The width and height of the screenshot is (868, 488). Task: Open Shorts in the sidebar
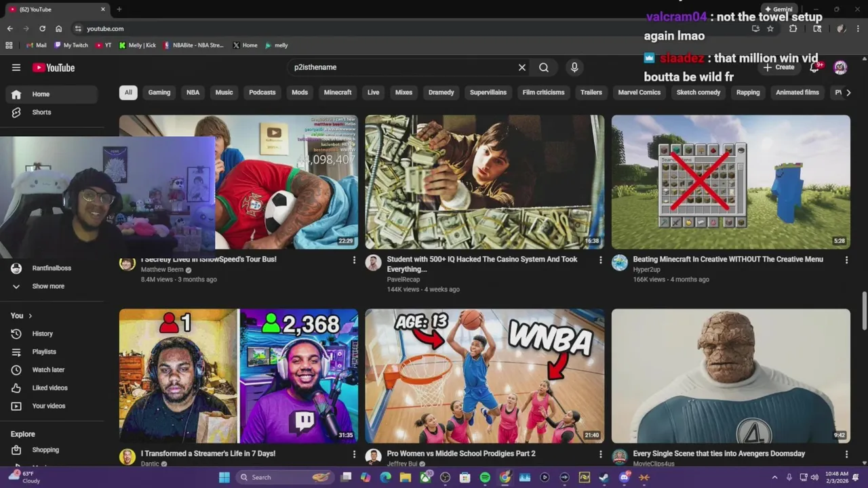click(52, 112)
